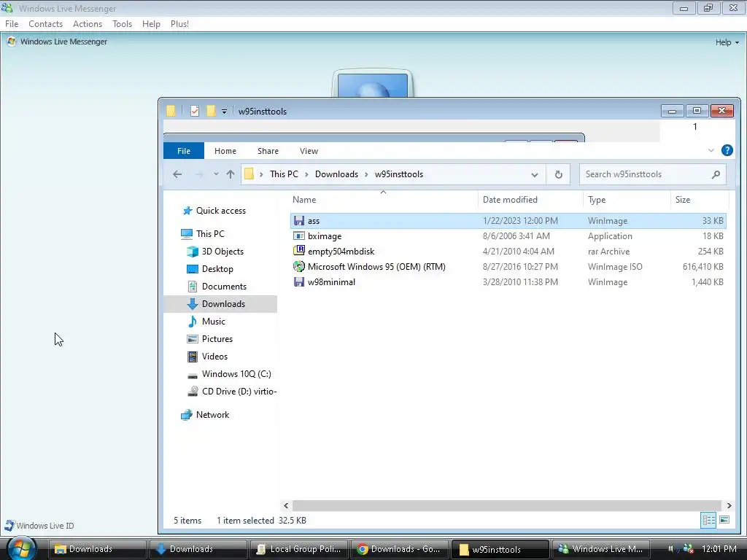Click horizontal scrollbar left arrow
This screenshot has height=560, width=747.
(286, 505)
